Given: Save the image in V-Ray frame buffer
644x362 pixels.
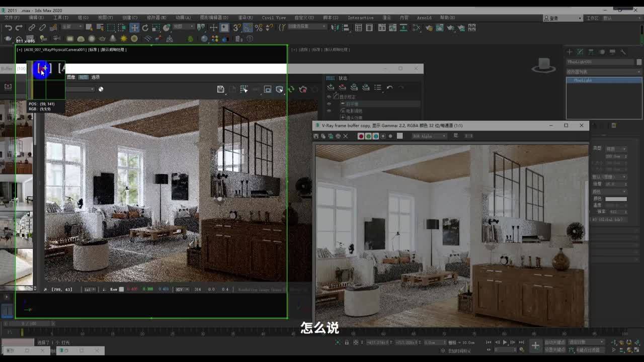Looking at the screenshot, I should click(x=220, y=89).
